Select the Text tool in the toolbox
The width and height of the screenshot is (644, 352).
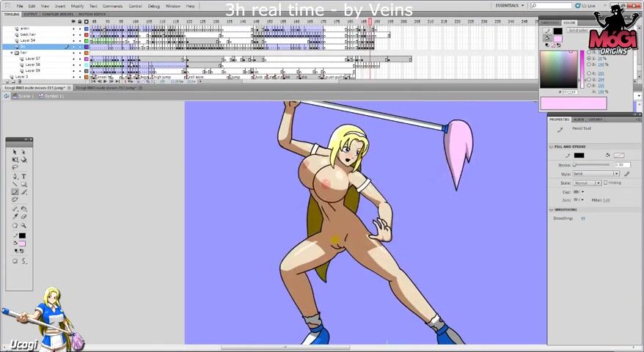pyautogui.click(x=23, y=176)
